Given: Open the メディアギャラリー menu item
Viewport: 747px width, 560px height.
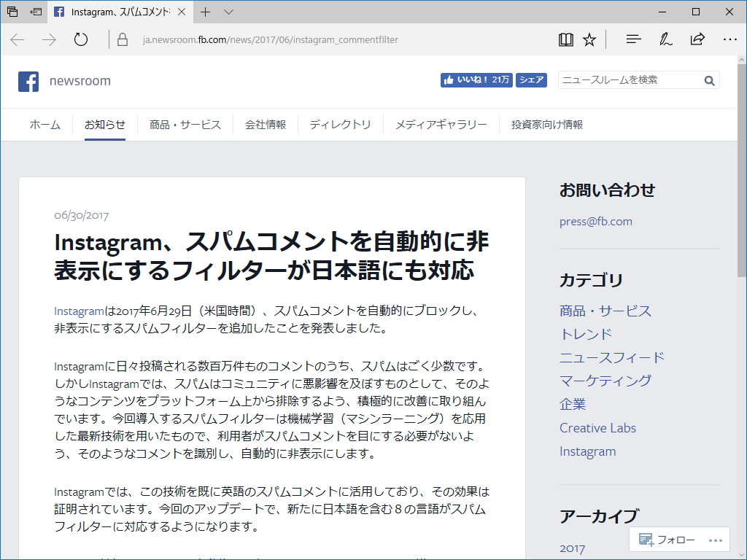Looking at the screenshot, I should point(441,125).
